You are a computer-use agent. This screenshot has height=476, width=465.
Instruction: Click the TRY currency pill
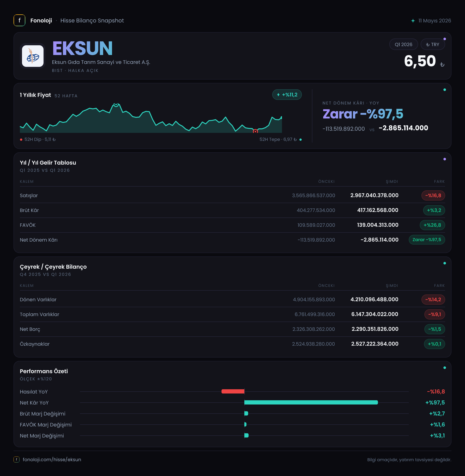[433, 44]
